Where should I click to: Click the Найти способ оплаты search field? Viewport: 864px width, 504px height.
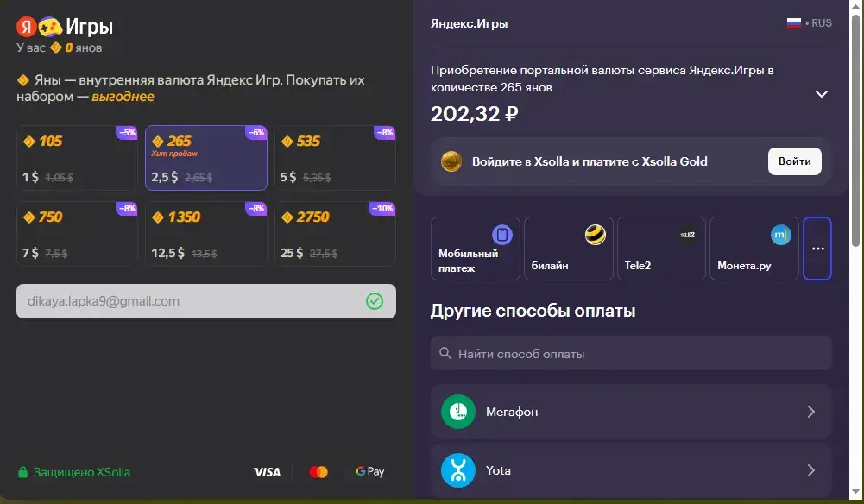point(631,354)
